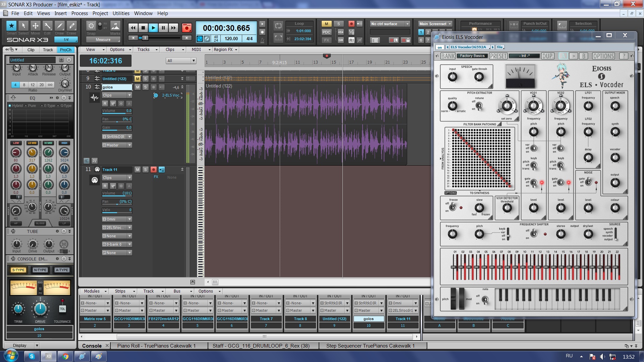This screenshot has height=362, width=644.
Task: Mute the golos track
Action: (x=138, y=87)
